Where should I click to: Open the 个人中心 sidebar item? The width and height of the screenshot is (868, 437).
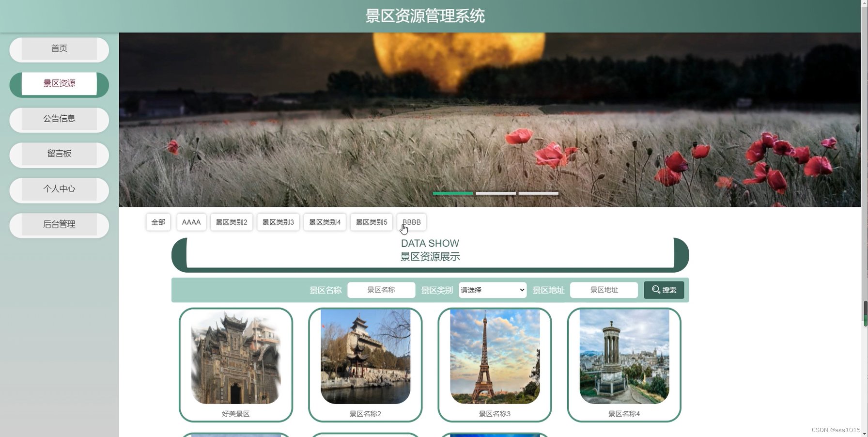(59, 190)
